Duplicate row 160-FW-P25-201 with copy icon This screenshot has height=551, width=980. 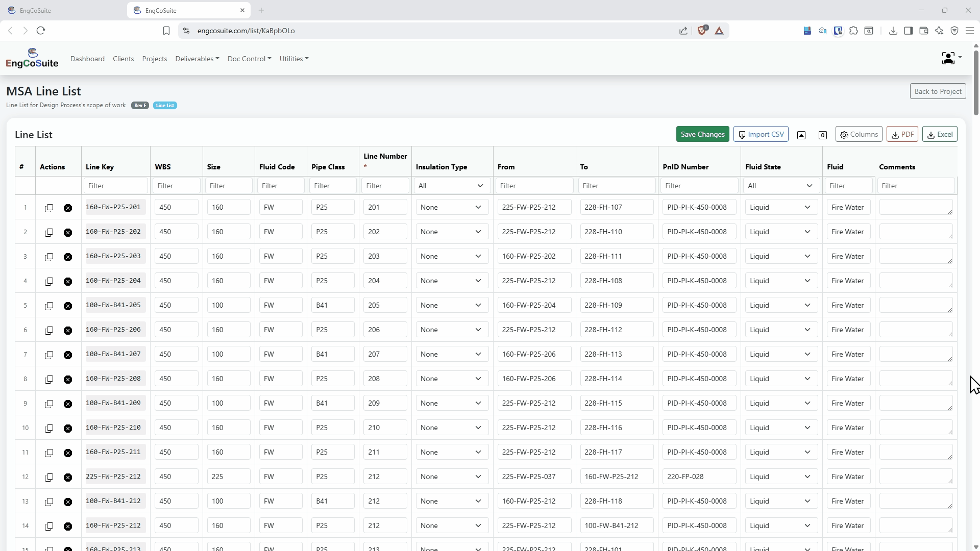pyautogui.click(x=49, y=208)
